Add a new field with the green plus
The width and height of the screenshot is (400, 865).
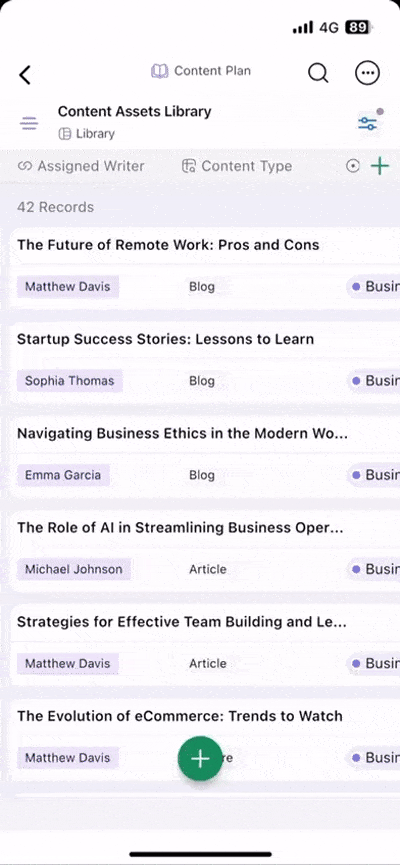380,165
